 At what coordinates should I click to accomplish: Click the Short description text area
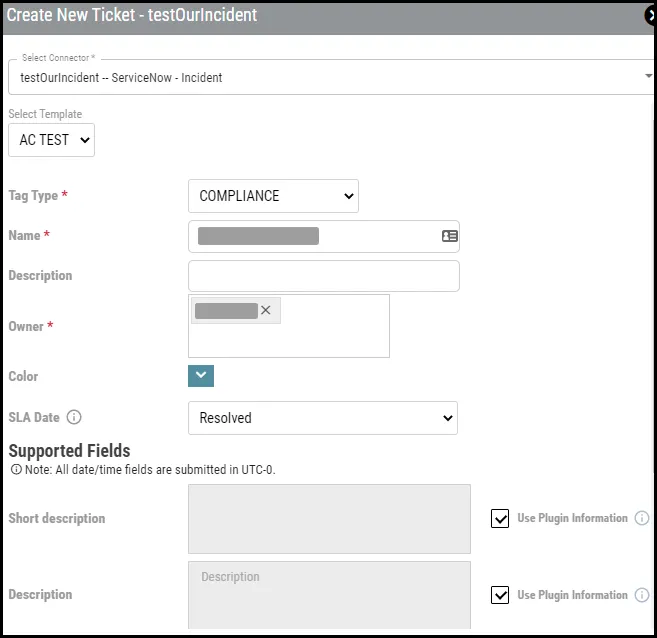point(329,519)
